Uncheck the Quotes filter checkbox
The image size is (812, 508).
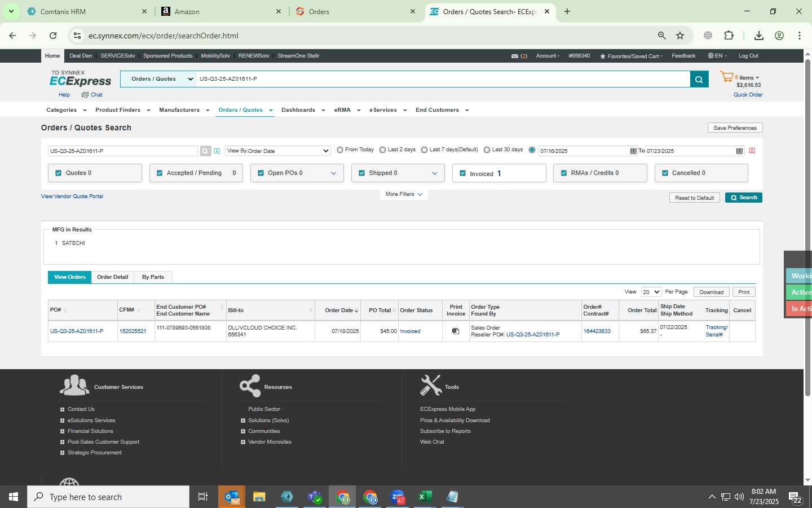(x=58, y=173)
